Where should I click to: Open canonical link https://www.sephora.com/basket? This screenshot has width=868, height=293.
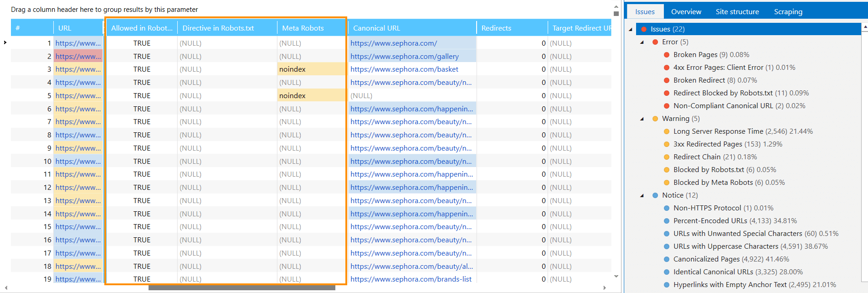[404, 69]
